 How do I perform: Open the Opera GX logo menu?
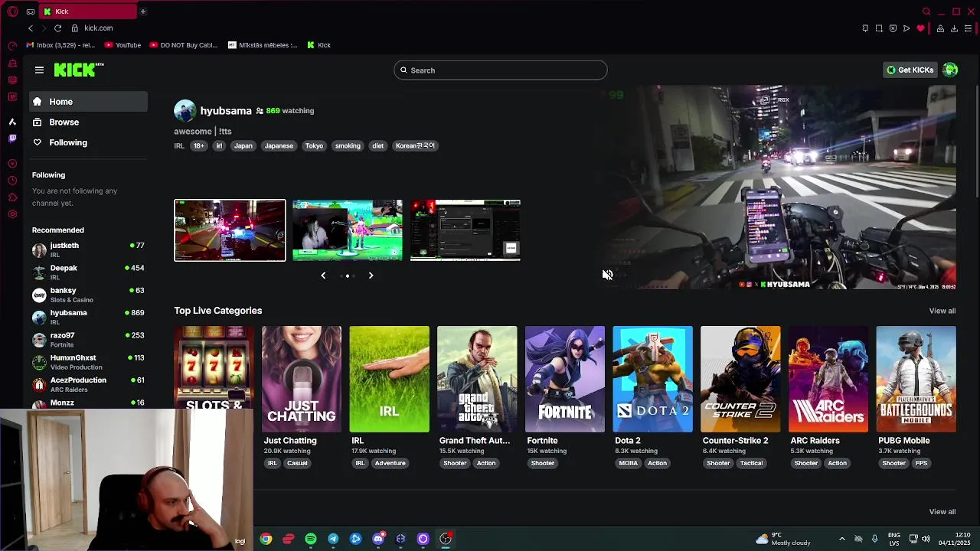[x=12, y=11]
